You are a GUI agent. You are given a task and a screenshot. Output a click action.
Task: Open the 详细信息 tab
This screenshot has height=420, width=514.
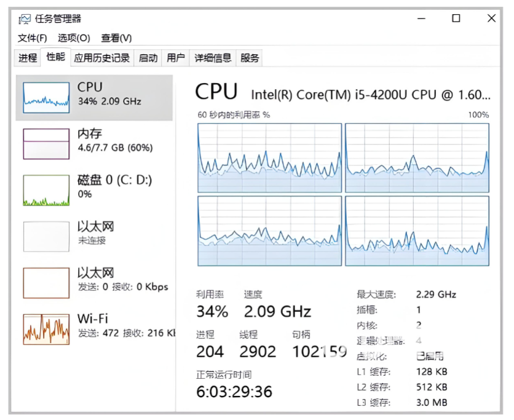[x=213, y=58]
